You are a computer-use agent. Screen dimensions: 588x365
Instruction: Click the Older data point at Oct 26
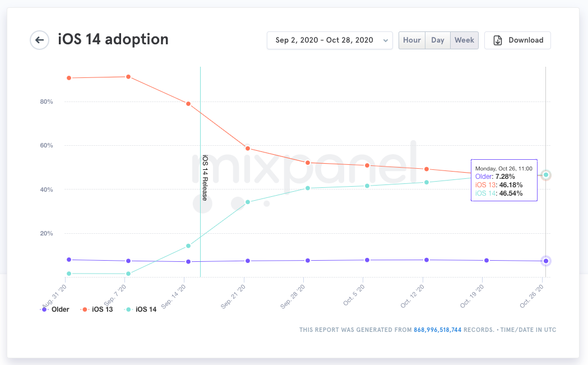(x=546, y=261)
